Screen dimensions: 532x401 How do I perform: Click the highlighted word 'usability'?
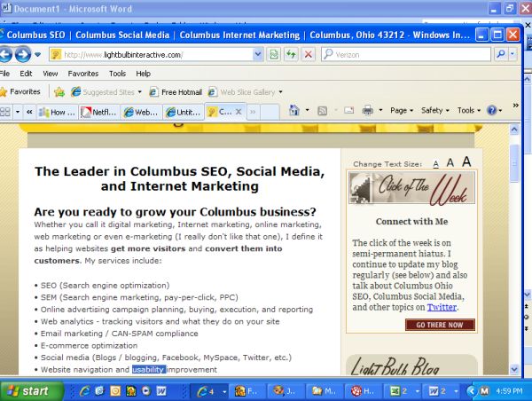[x=149, y=370]
